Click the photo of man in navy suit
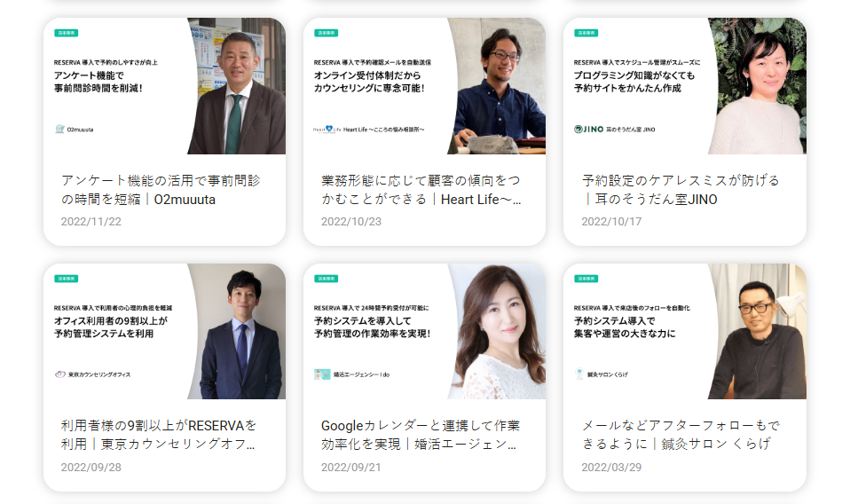Screen dimensions: 858x504 click(236, 332)
